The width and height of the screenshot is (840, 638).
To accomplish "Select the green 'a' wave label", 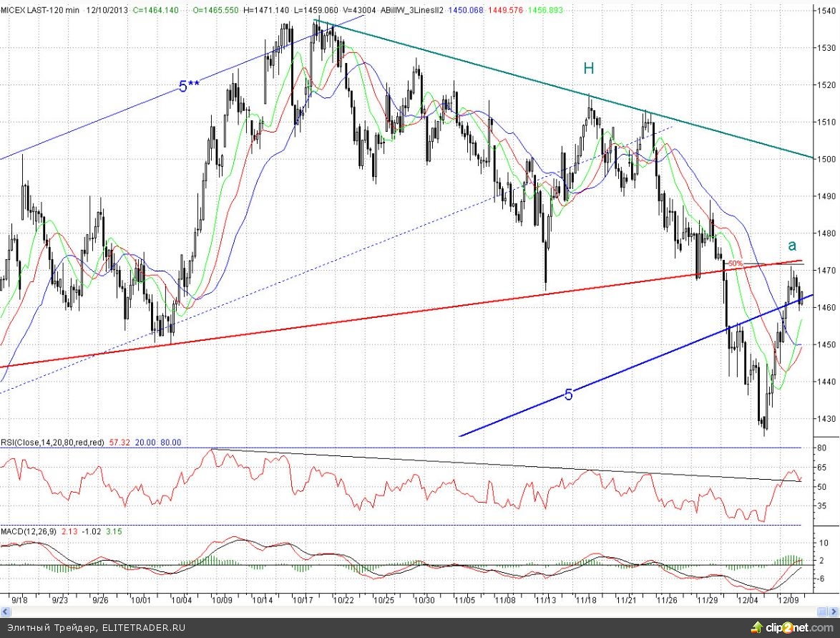I will coord(792,245).
